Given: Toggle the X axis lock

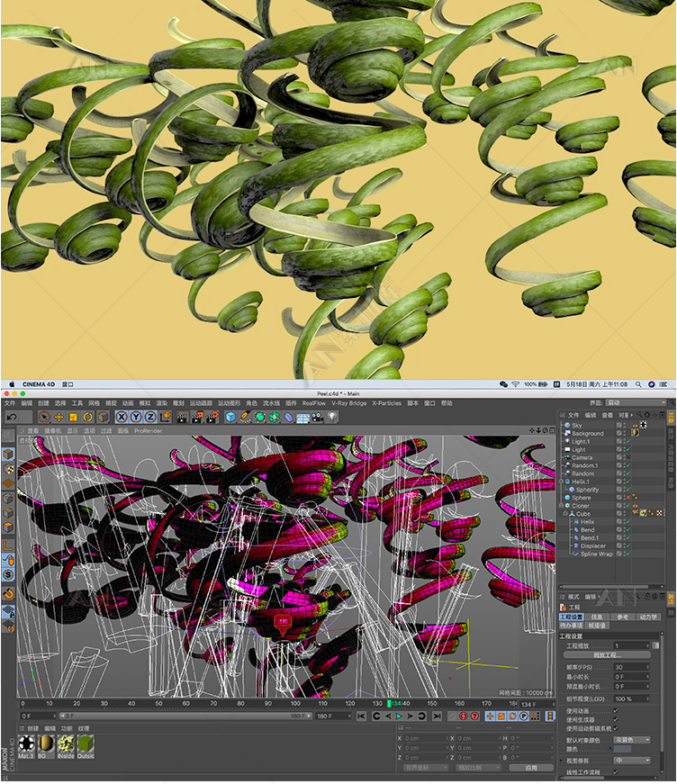Looking at the screenshot, I should coord(122,417).
